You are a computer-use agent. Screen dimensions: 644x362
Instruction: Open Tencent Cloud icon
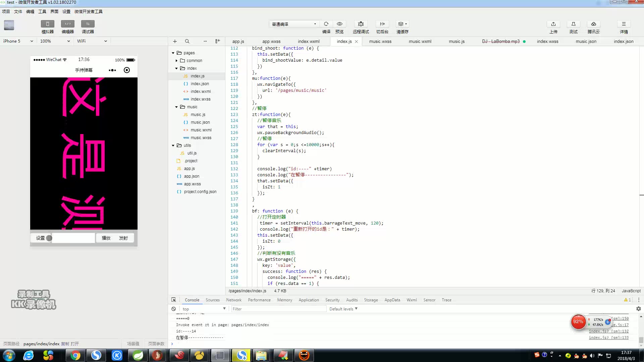593,24
